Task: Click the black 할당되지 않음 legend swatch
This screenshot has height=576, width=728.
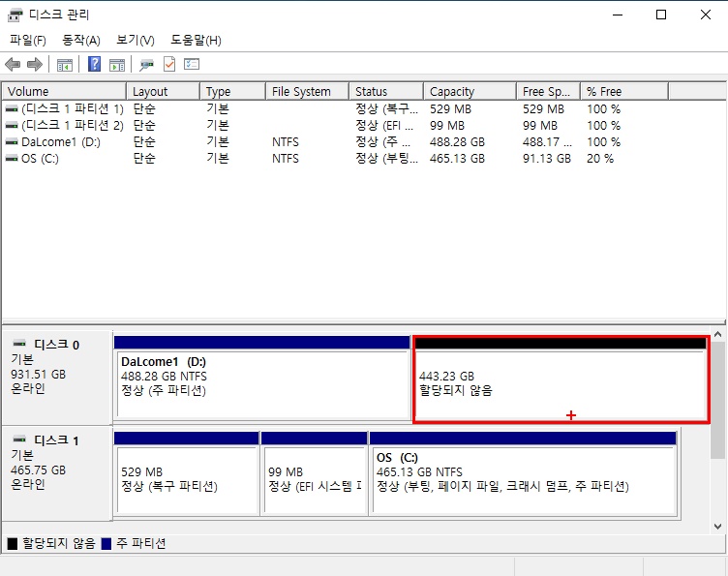Action: pos(13,543)
